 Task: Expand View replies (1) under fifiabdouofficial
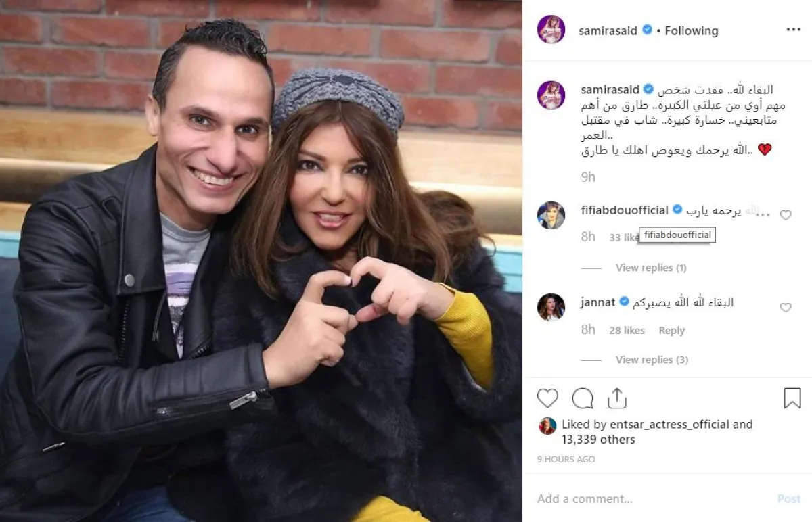click(x=651, y=268)
